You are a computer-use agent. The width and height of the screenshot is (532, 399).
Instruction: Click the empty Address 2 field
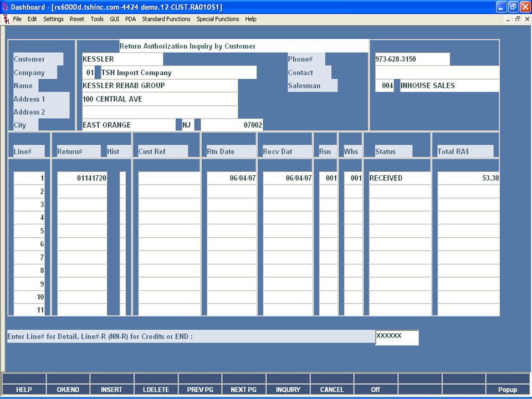(x=160, y=112)
